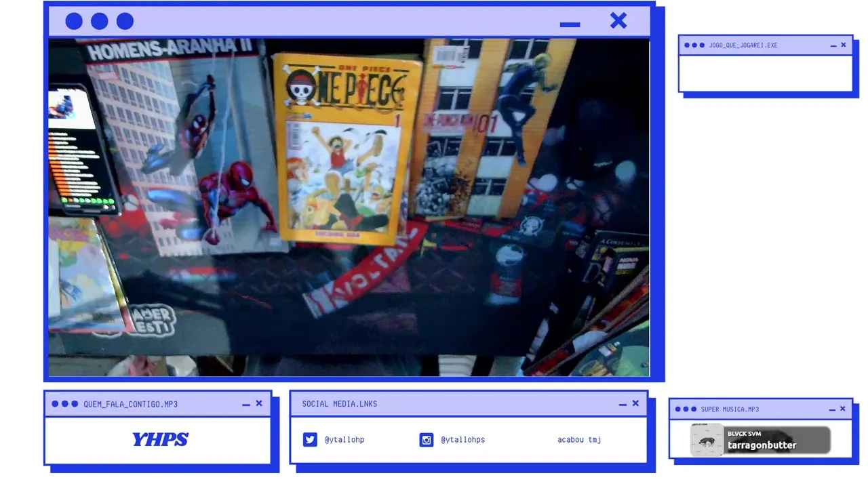Image resolution: width=868 pixels, height=488 pixels.
Task: Minimize the SUPER MUSICA.MP3 window
Action: point(833,410)
